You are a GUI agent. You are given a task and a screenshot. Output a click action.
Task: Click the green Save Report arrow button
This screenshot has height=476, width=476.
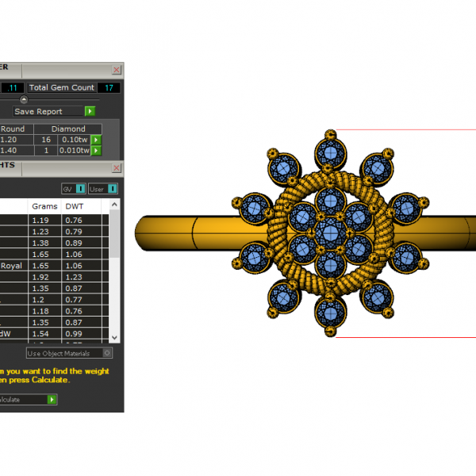pos(90,112)
